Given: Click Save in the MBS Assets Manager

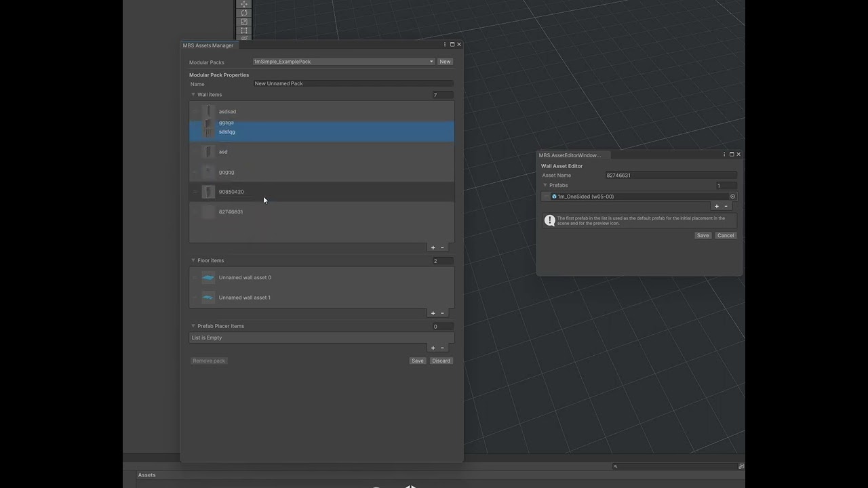Looking at the screenshot, I should click(417, 361).
